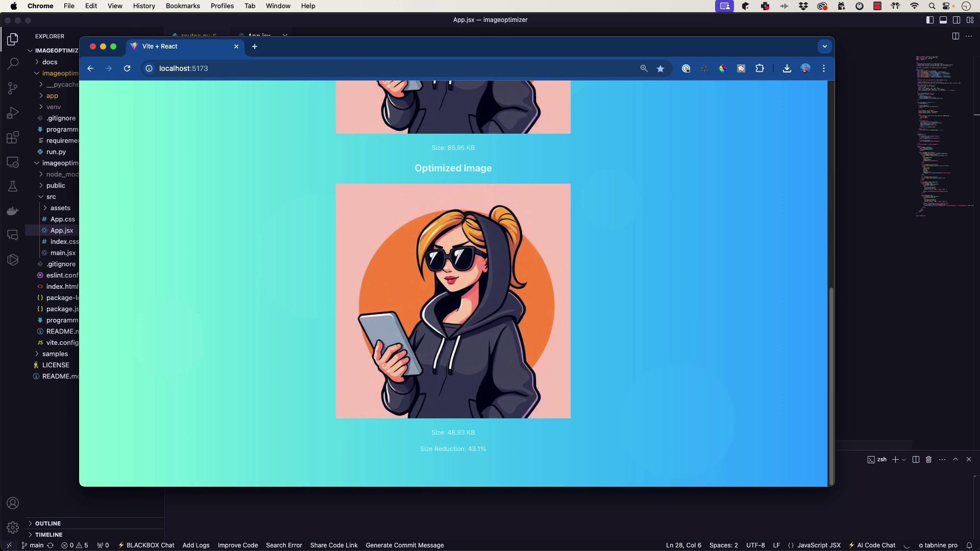Expand the docs folder
The width and height of the screenshot is (980, 551).
pyautogui.click(x=50, y=62)
